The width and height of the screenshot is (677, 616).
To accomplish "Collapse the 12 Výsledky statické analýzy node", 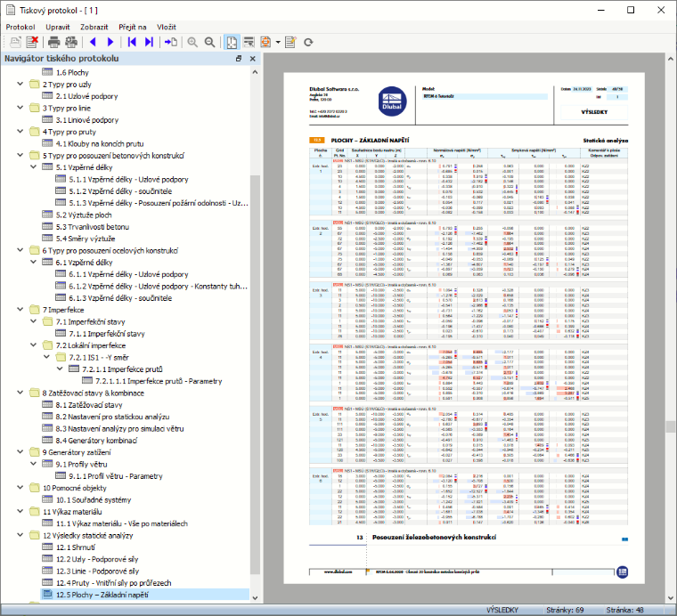I will [x=20, y=535].
